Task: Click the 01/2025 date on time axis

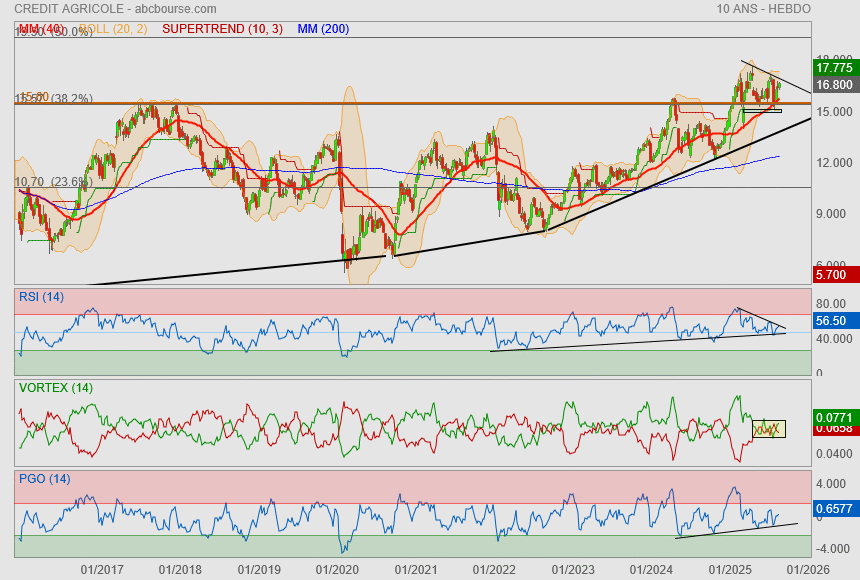Action: [729, 569]
